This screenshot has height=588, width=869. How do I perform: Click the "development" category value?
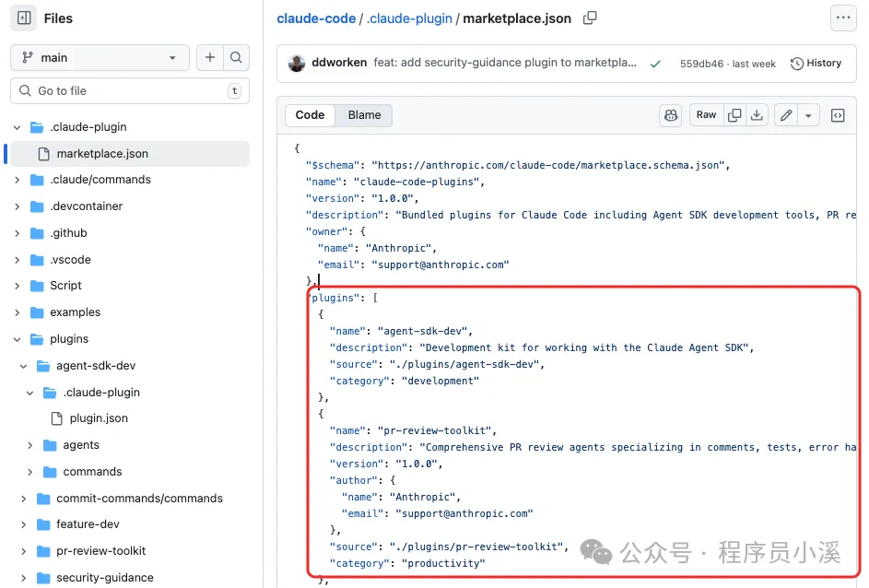(x=440, y=382)
